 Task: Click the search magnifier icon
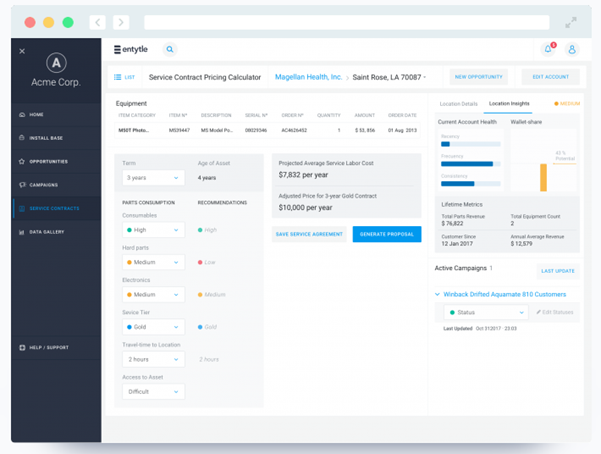point(170,49)
